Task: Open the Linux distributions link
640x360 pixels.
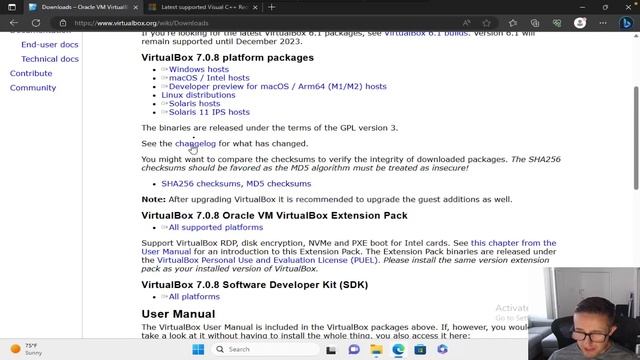Action: [198, 95]
